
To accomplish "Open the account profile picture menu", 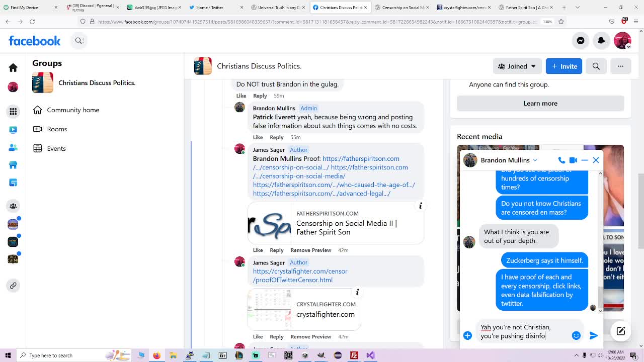I will point(622,41).
